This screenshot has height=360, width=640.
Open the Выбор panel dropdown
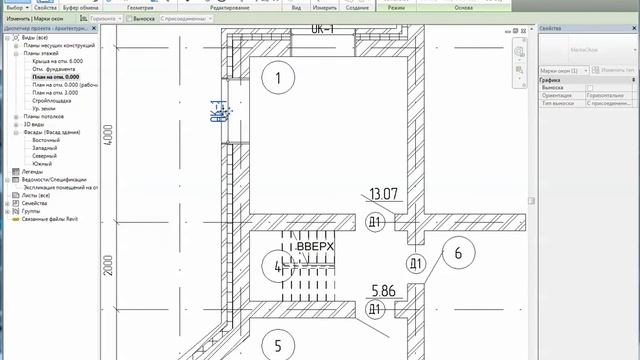[17, 7]
